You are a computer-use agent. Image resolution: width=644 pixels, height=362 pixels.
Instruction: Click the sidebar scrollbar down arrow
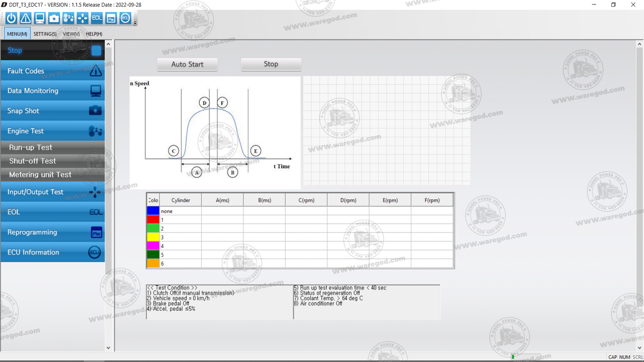click(x=108, y=348)
